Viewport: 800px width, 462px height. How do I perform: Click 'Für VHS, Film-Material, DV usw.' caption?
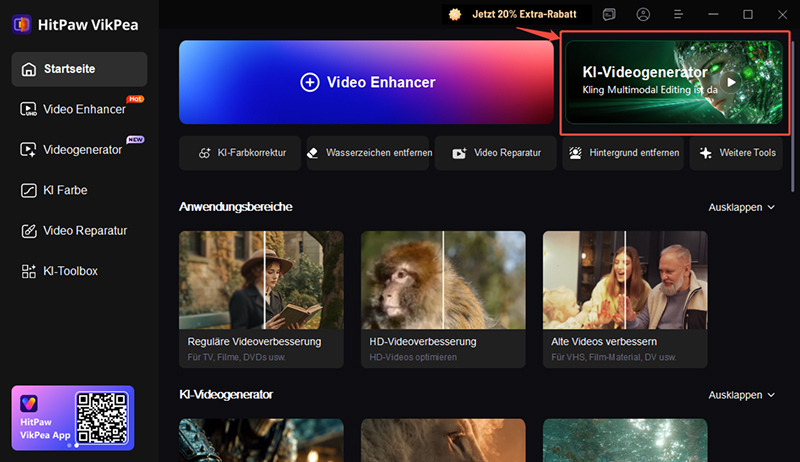pos(614,357)
